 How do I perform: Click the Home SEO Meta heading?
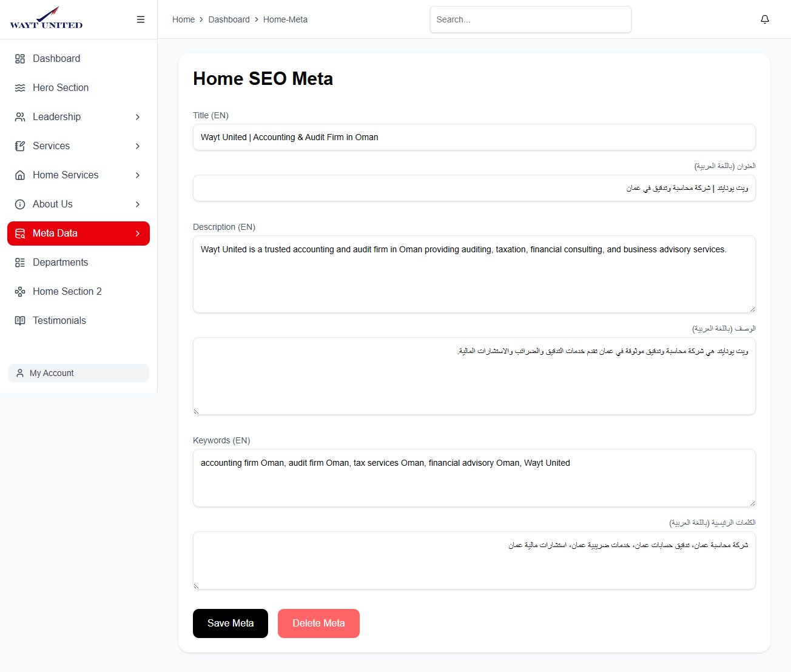263,79
